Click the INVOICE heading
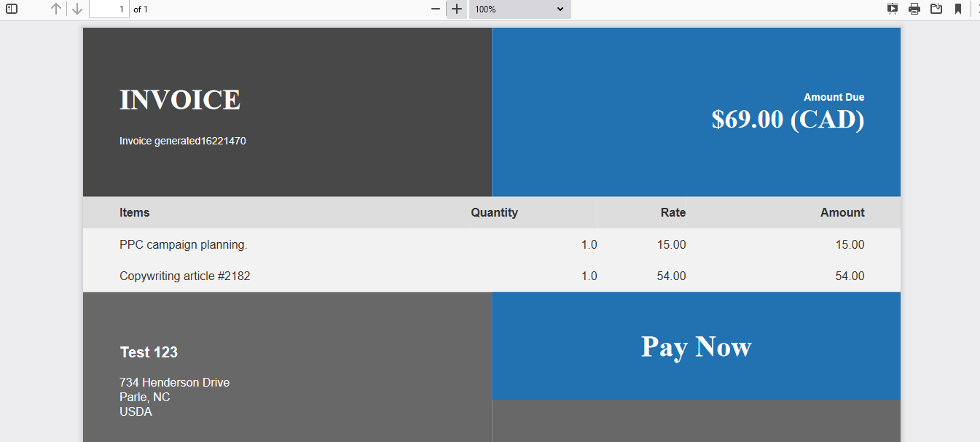Screen dimensions: 980x442 point(180,100)
